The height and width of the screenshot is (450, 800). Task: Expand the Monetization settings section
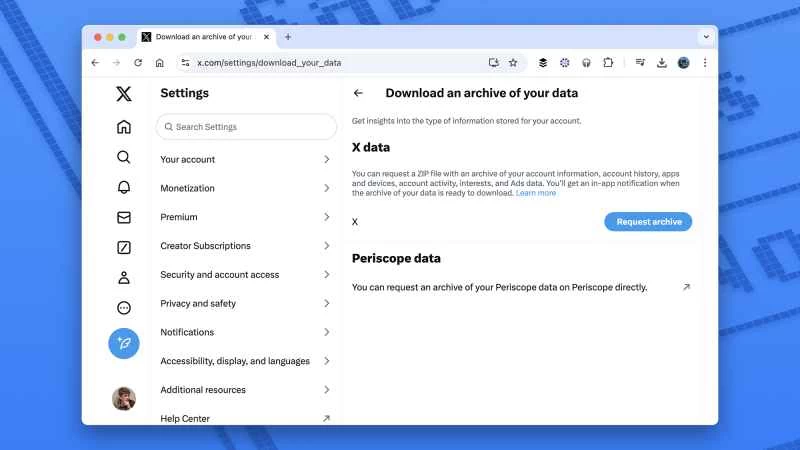[x=245, y=188]
